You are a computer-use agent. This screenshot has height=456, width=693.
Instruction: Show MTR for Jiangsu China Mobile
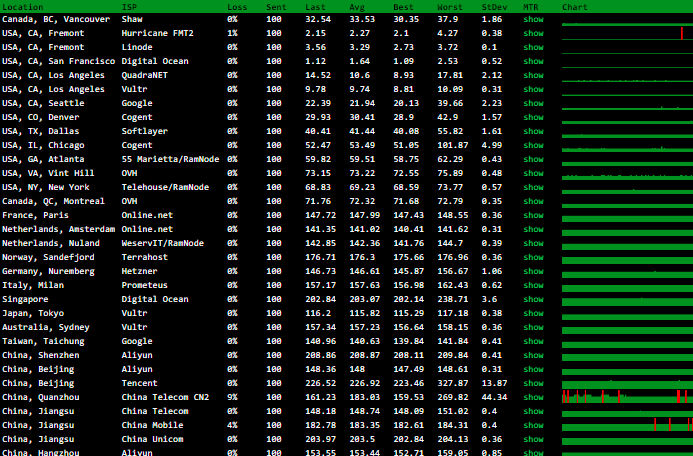[x=533, y=425]
